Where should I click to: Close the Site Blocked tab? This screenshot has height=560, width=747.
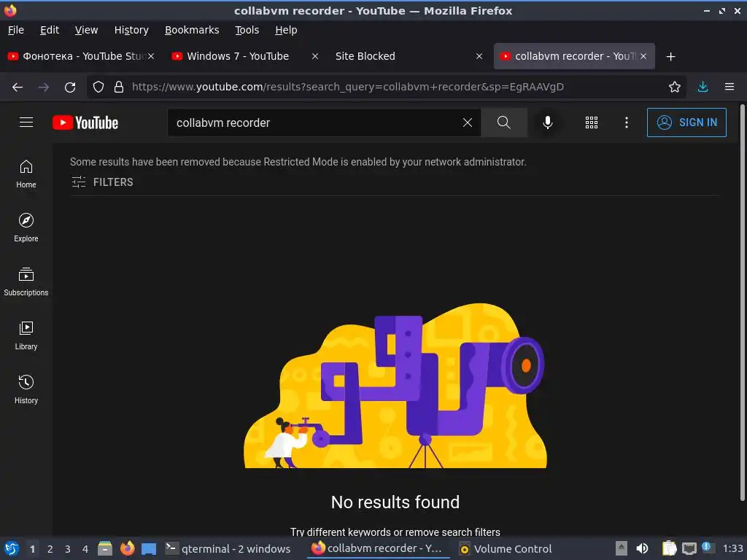pyautogui.click(x=479, y=56)
